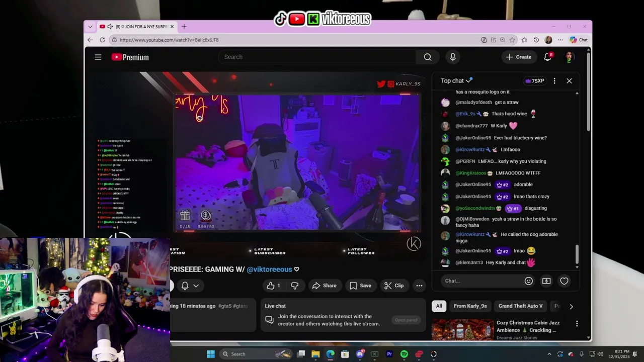644x362 pixels.
Task: Open tab actions chevron menu
Action: click(90, 27)
